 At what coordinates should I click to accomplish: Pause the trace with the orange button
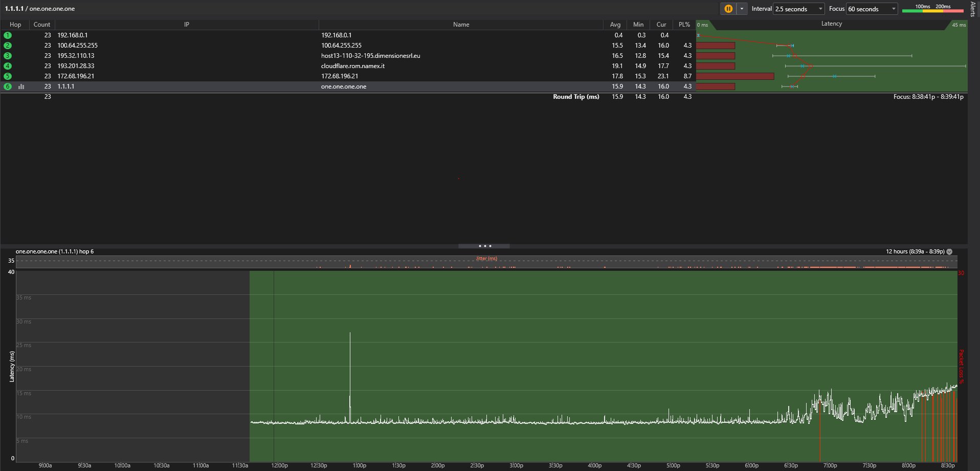[728, 9]
